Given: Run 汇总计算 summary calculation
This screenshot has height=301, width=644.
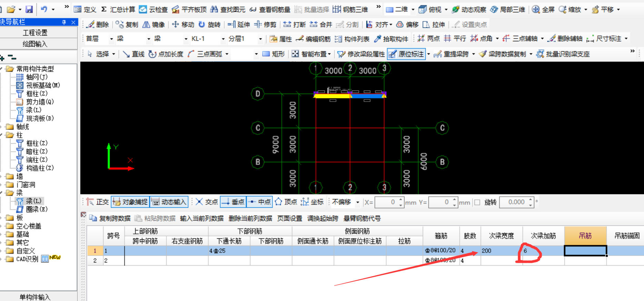Looking at the screenshot, I should click(x=118, y=9).
